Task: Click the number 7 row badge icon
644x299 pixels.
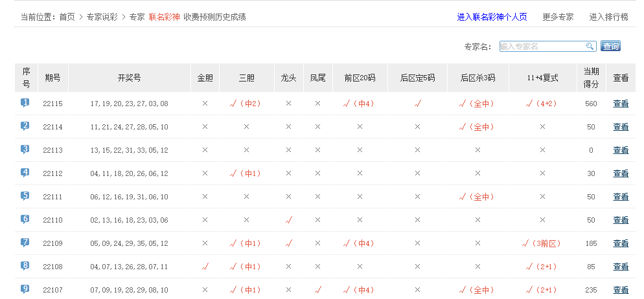Action: pos(25,243)
